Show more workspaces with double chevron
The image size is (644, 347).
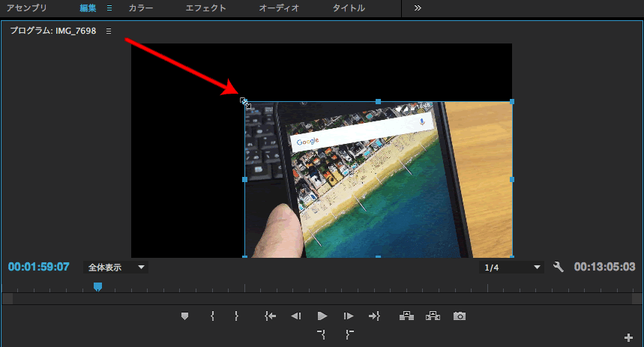[x=418, y=7]
